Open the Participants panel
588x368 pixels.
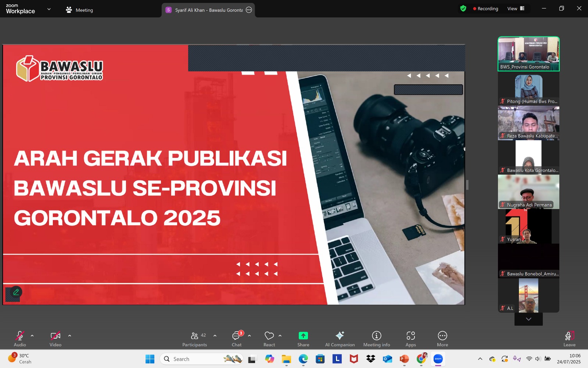194,339
